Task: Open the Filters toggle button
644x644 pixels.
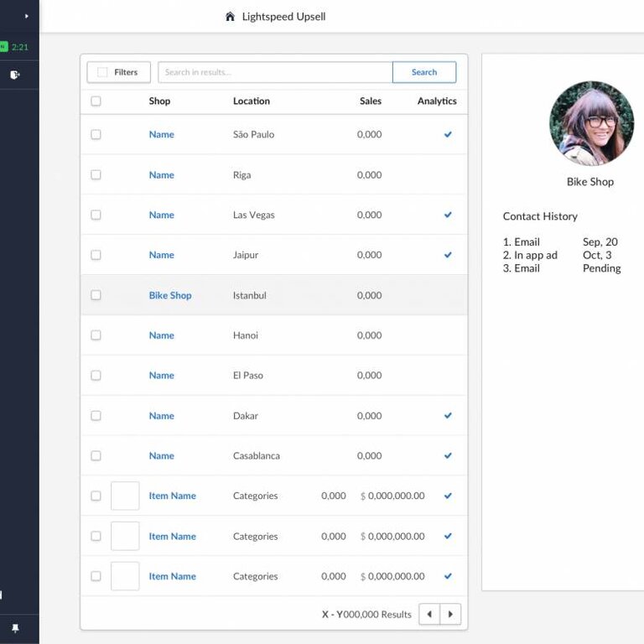Action: click(x=118, y=72)
